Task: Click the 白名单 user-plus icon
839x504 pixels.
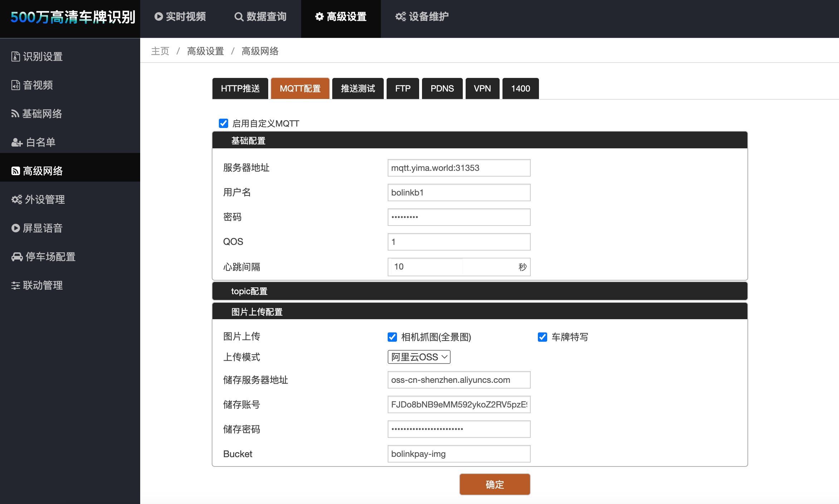Action: 17,142
